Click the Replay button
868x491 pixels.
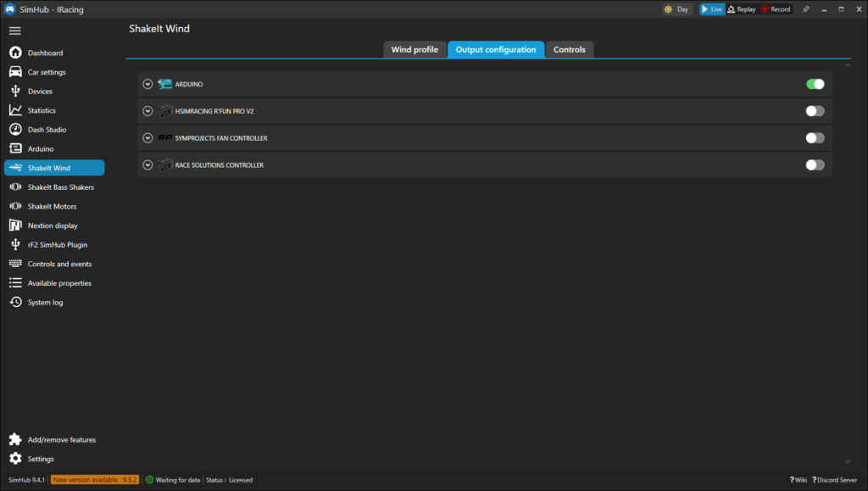click(x=742, y=9)
